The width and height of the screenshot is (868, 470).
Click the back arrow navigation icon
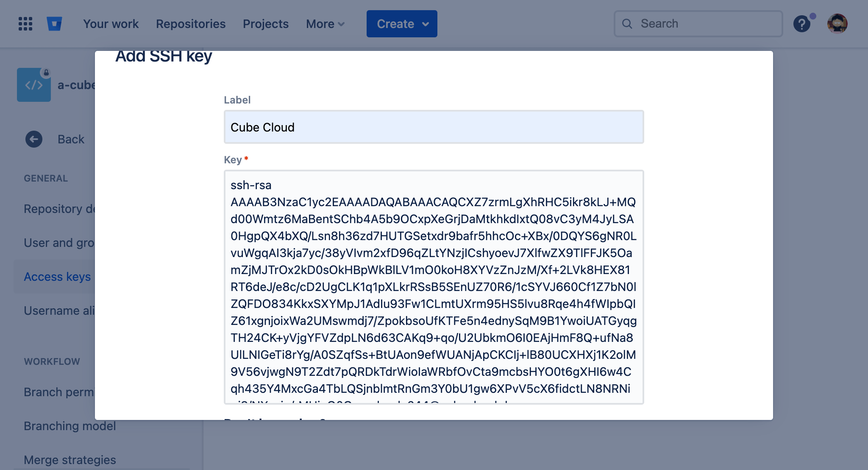(33, 139)
